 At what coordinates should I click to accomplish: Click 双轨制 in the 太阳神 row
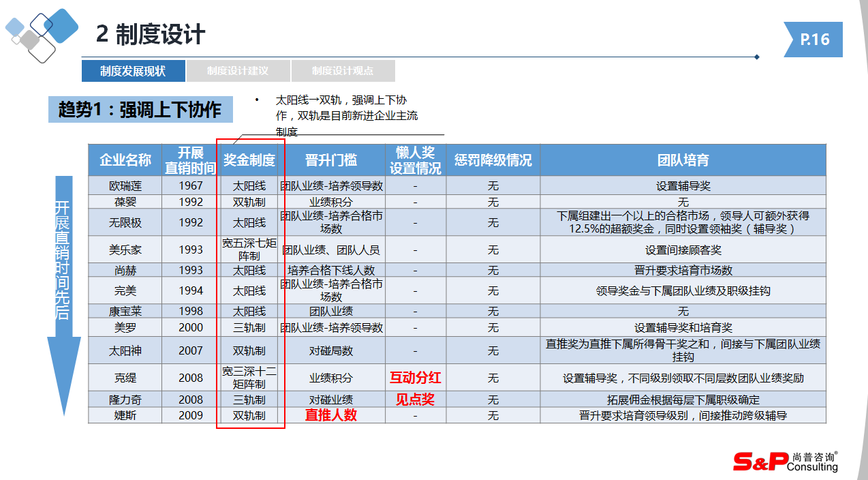249,350
